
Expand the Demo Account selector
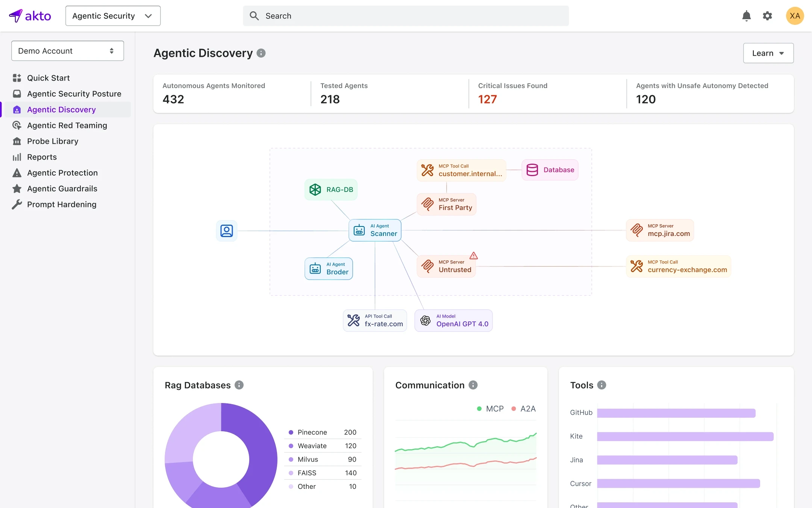click(68, 51)
